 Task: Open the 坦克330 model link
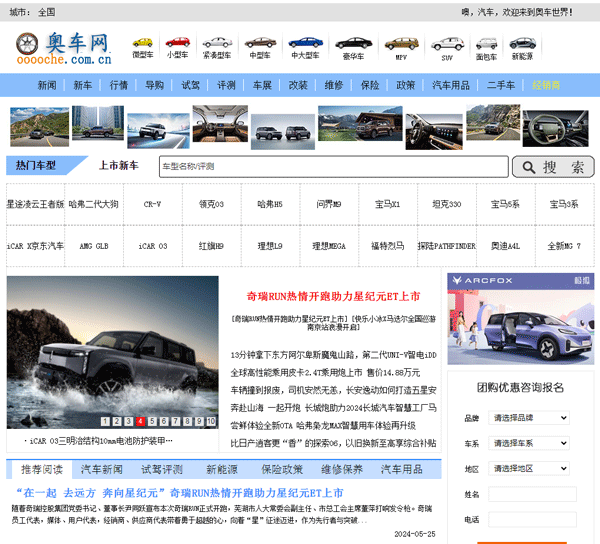pos(447,204)
